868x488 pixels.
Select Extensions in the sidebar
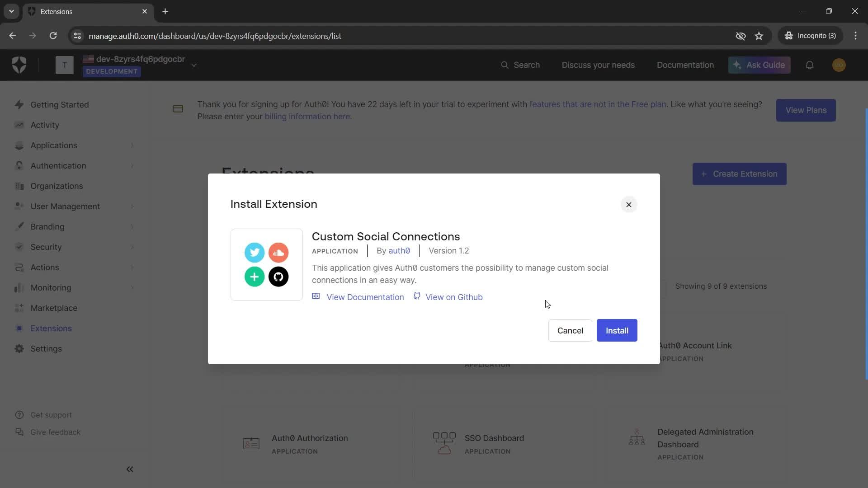tap(51, 328)
